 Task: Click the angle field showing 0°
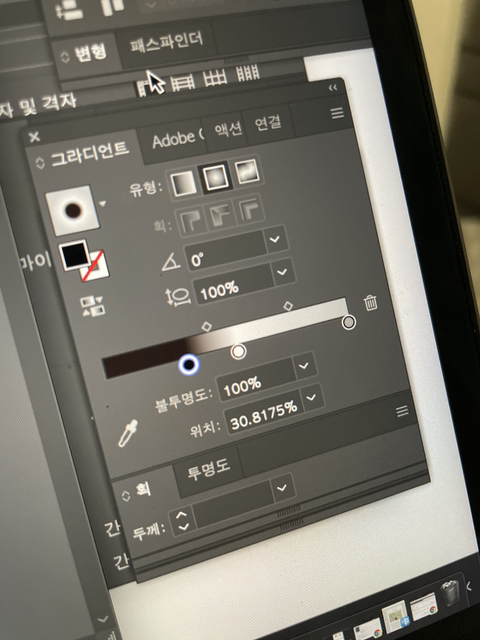[226, 251]
